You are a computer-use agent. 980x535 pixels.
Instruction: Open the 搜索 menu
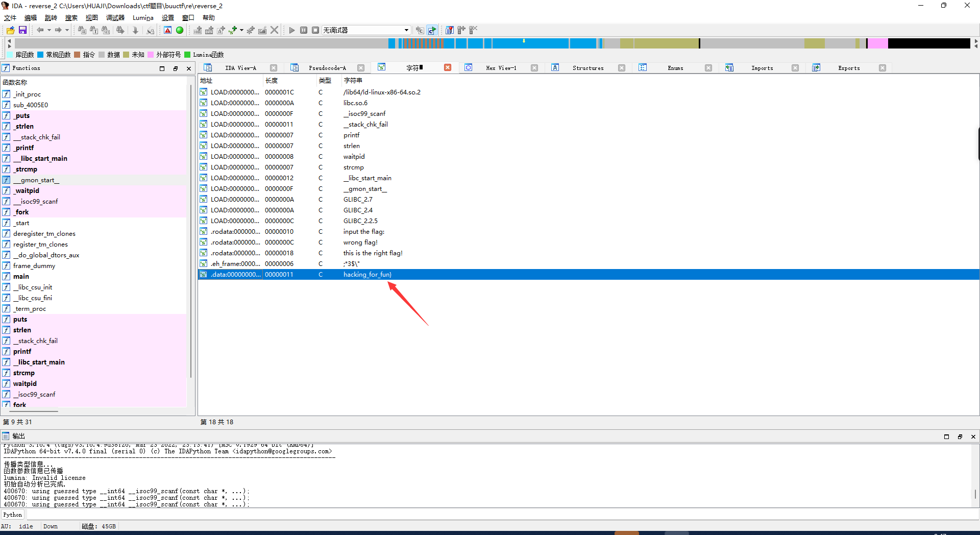pyautogui.click(x=71, y=17)
